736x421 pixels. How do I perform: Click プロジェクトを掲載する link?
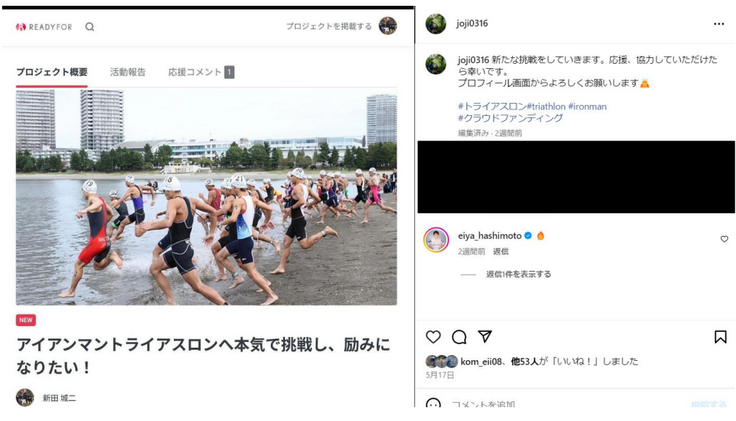click(x=329, y=26)
